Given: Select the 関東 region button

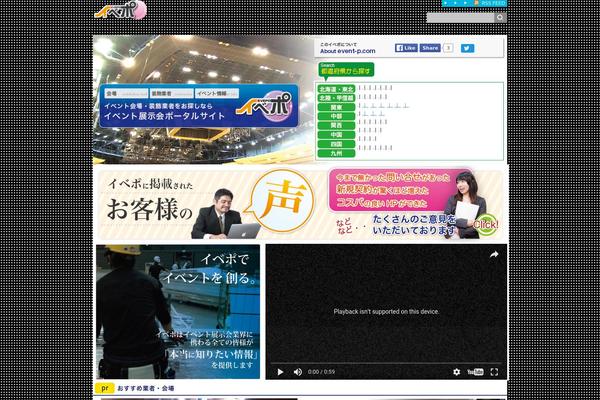Looking at the screenshot, I should pyautogui.click(x=336, y=108).
